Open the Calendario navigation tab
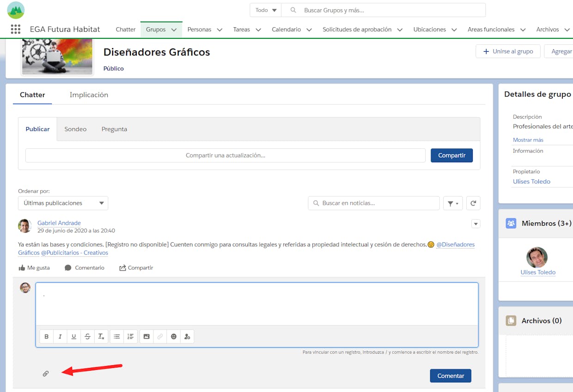This screenshot has height=392, width=573. (x=286, y=29)
